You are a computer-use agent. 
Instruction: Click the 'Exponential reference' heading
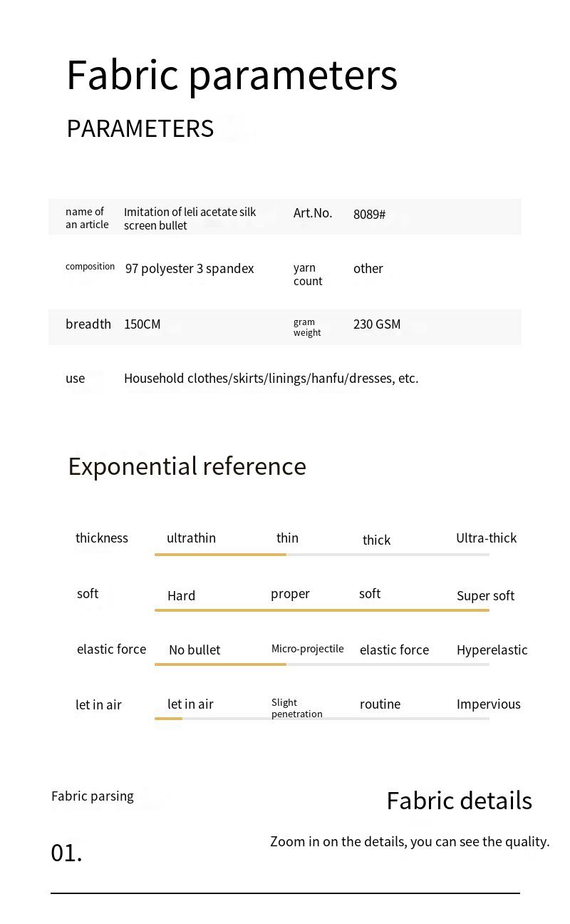pyautogui.click(x=187, y=466)
